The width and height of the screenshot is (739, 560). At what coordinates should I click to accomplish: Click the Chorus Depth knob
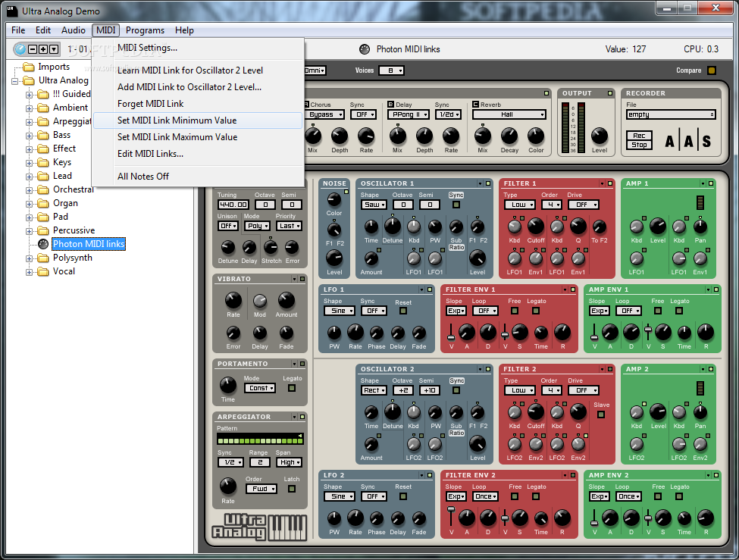tap(340, 136)
